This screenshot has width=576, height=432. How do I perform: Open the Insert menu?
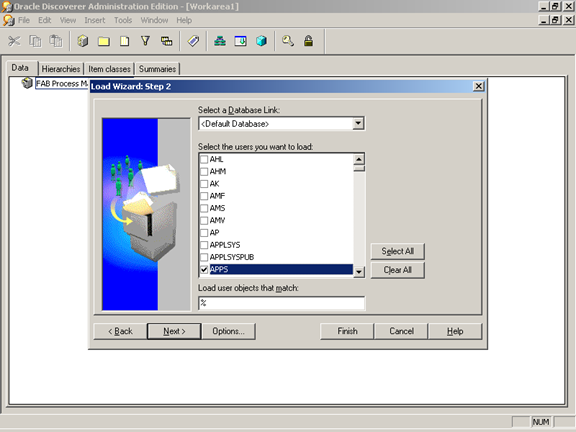click(x=95, y=20)
